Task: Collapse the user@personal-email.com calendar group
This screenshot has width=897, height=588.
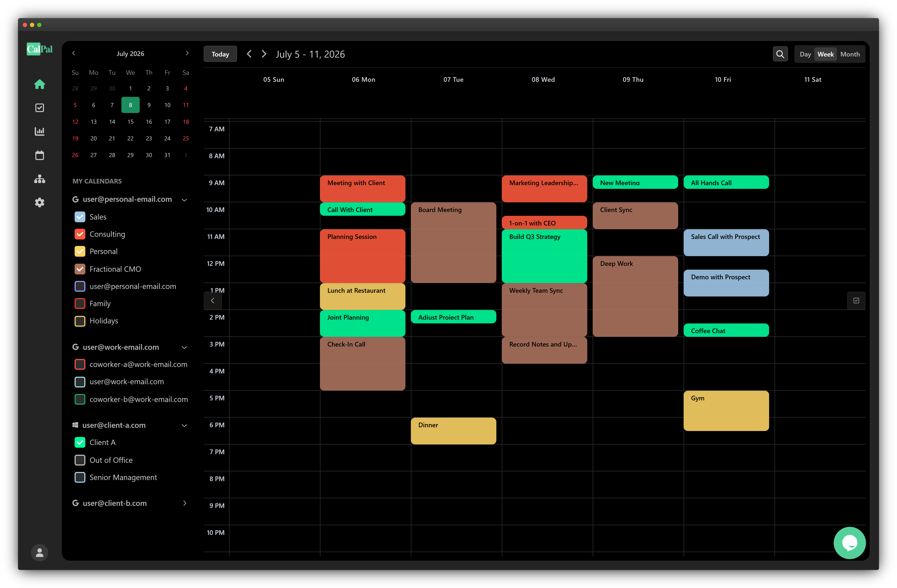Action: [184, 199]
